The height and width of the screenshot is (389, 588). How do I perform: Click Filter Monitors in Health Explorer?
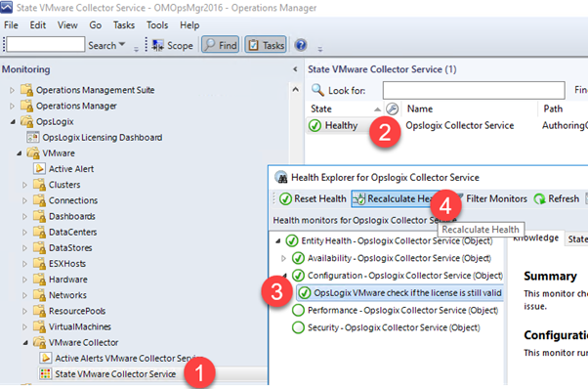tap(496, 198)
